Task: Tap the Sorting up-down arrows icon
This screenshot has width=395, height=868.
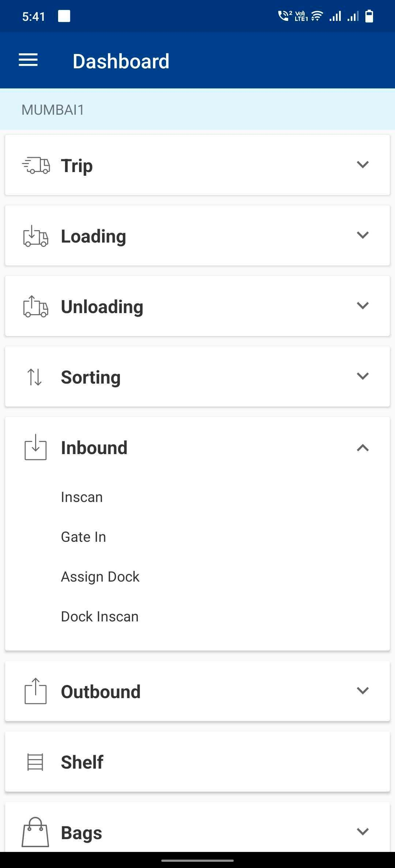Action: [35, 377]
